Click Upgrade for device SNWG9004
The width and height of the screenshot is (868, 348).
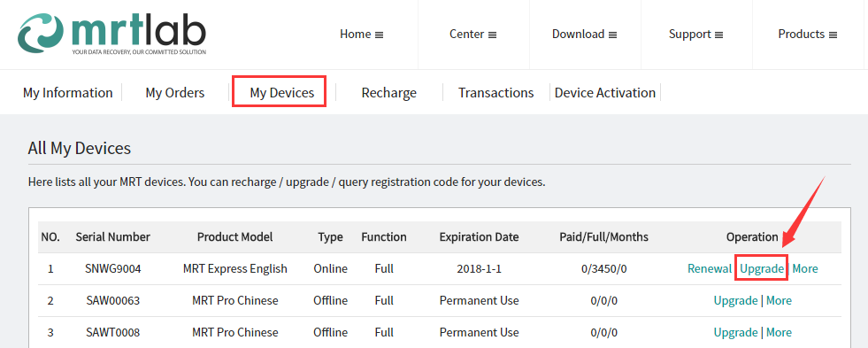[x=762, y=269]
